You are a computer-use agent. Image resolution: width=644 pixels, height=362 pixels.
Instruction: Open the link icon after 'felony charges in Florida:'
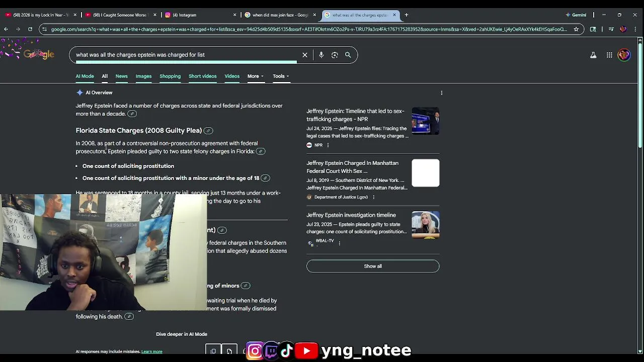[x=261, y=151]
